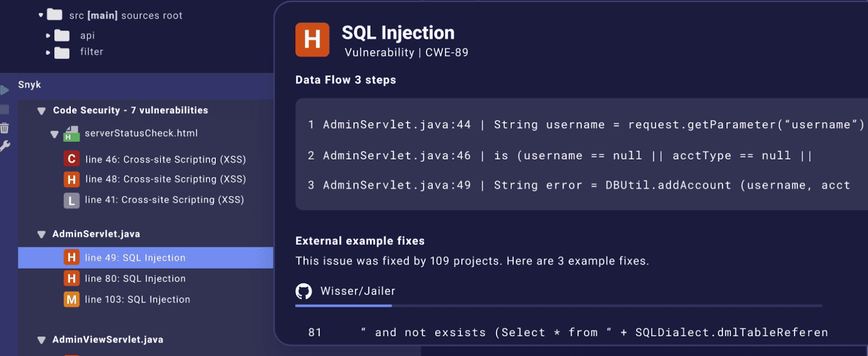Image resolution: width=868 pixels, height=356 pixels.
Task: Click the trash icon to clear results
Action: tap(4, 128)
